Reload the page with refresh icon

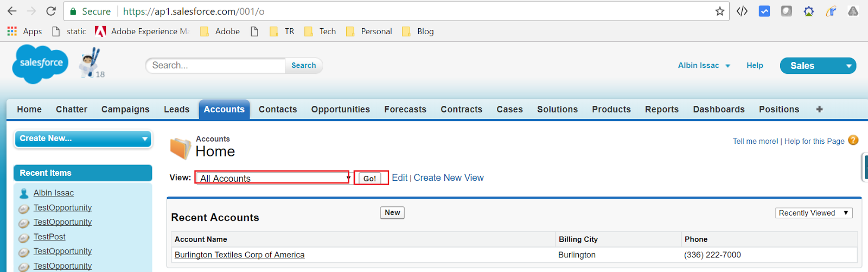(51, 11)
